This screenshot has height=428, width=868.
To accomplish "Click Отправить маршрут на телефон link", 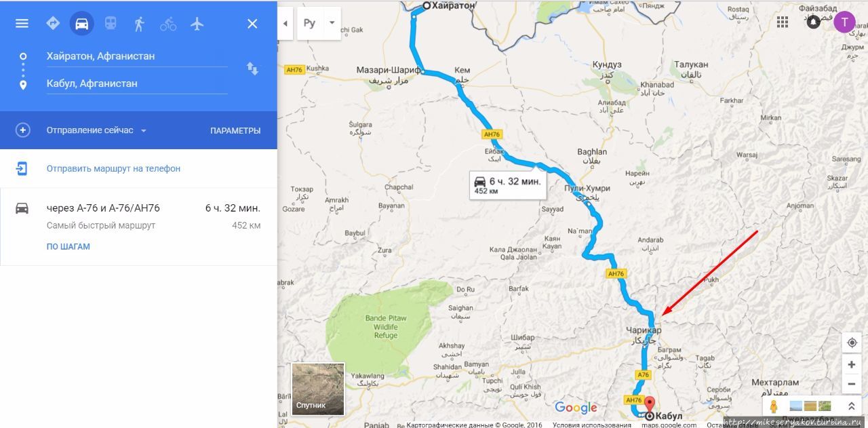I will [113, 168].
